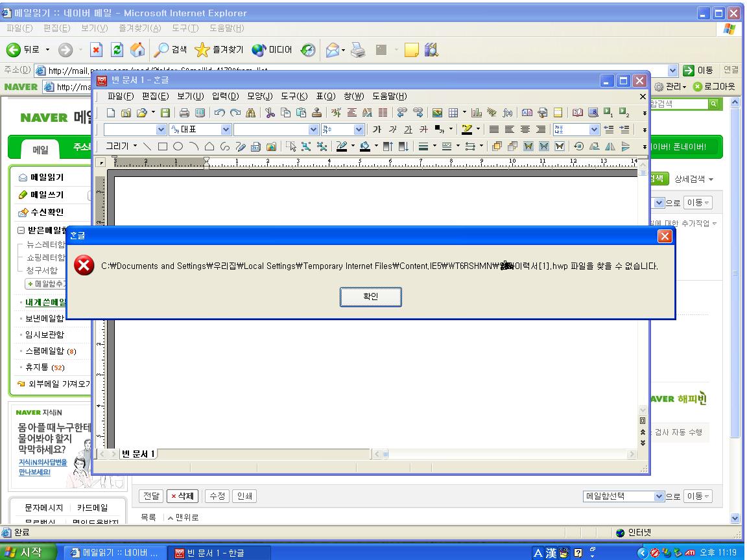Select the Rectangle drawing tool

163,146
